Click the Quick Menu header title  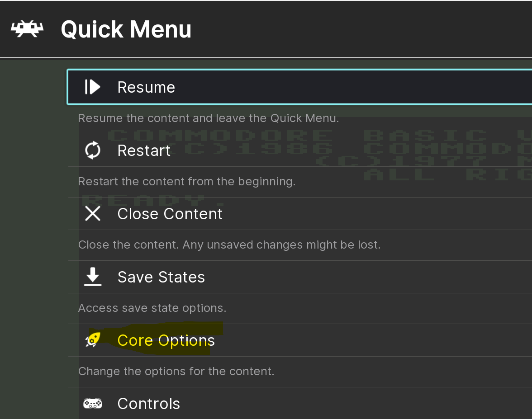pos(126,29)
